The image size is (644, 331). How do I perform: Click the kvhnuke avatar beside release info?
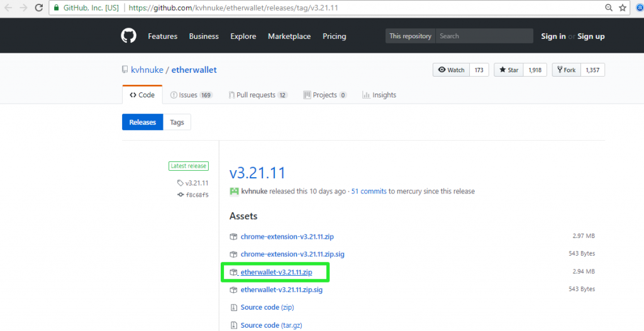[x=234, y=191]
